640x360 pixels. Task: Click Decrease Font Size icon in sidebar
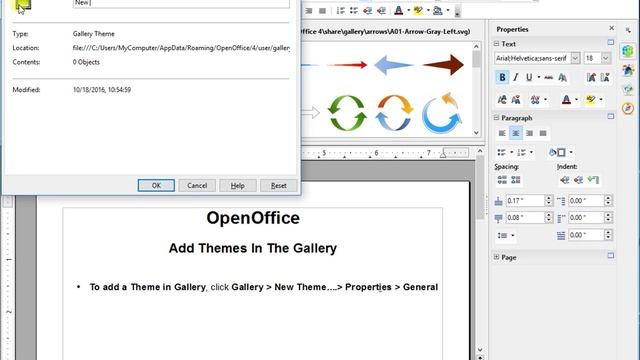(604, 77)
